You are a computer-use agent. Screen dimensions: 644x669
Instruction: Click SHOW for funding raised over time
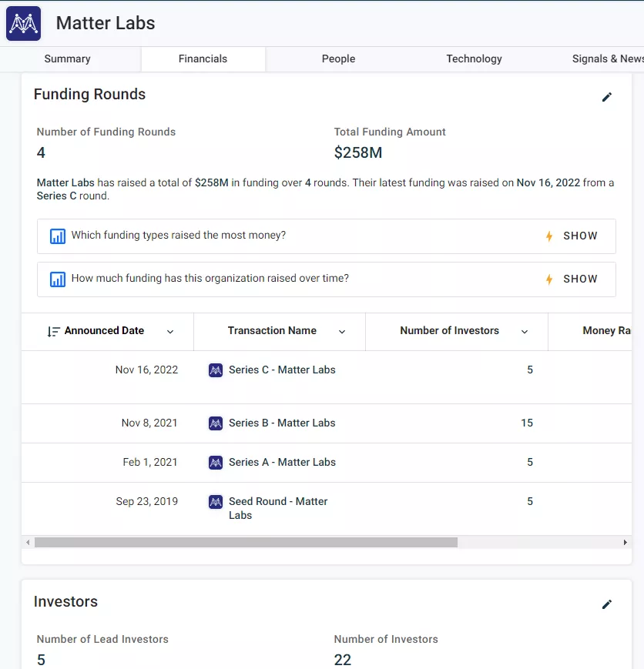[581, 279]
